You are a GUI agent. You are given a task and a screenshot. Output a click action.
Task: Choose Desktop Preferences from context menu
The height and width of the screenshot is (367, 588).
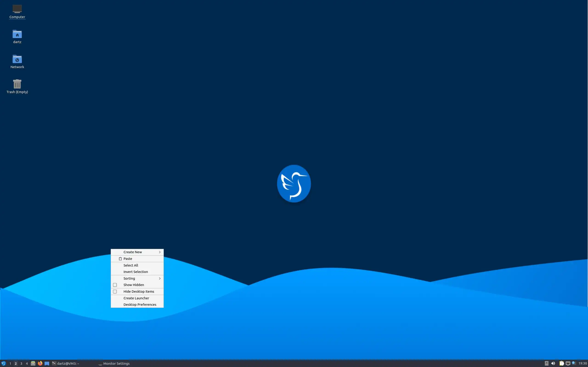[140, 305]
